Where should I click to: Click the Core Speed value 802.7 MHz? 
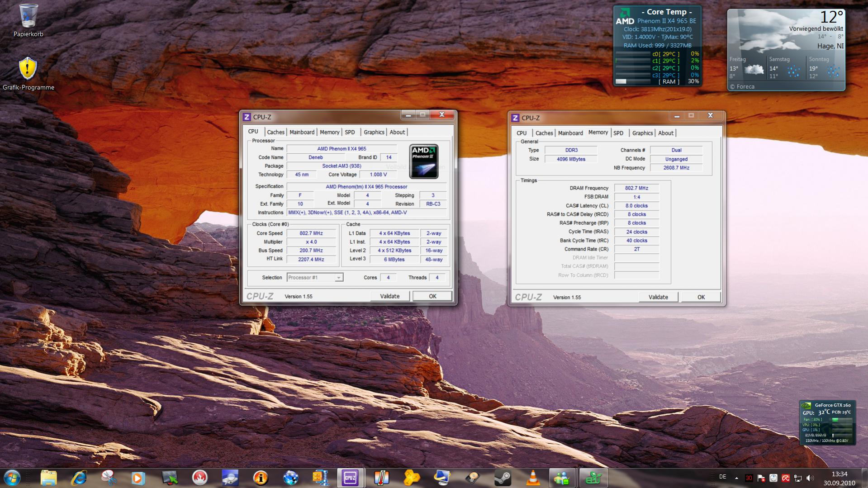pyautogui.click(x=311, y=233)
